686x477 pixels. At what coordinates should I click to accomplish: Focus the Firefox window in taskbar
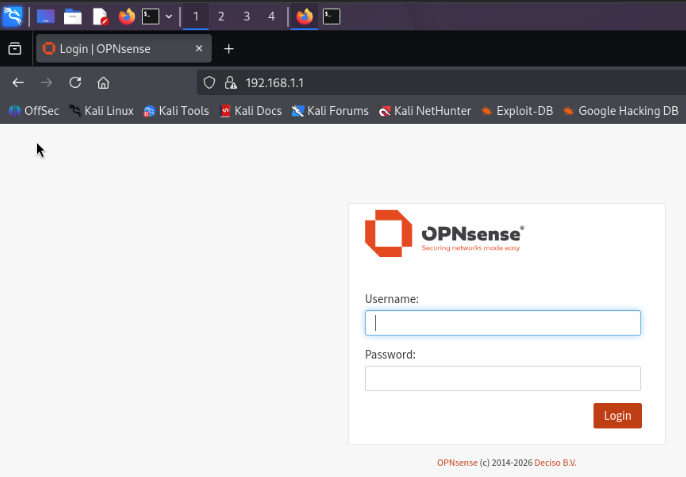coord(304,17)
